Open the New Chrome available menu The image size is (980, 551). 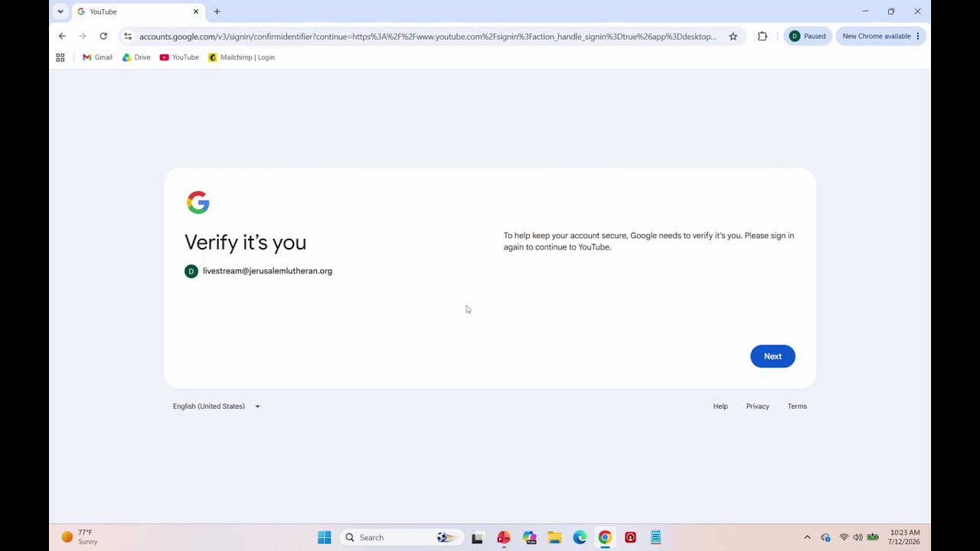[881, 36]
